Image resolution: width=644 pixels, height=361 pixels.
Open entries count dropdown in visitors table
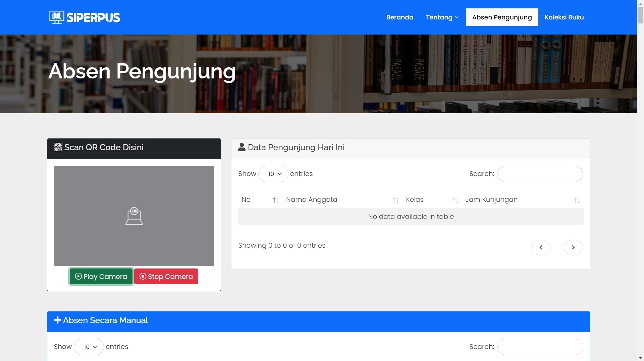point(273,174)
